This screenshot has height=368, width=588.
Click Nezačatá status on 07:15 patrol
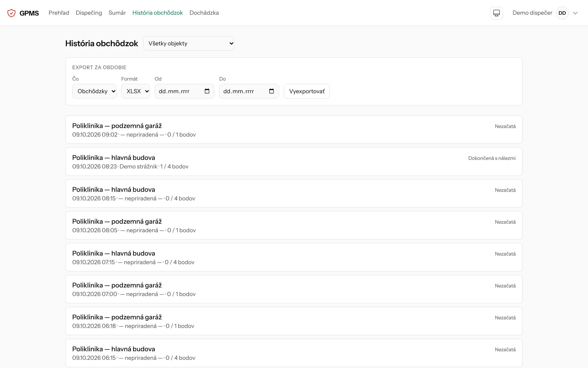(x=505, y=254)
